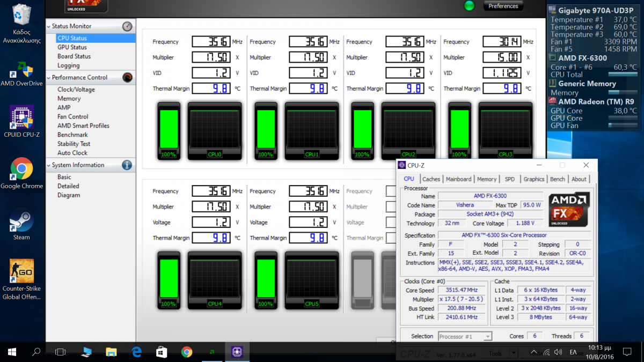Click the ATI logo beside AMD Radeon R9
This screenshot has height=362, width=644.
553,101
